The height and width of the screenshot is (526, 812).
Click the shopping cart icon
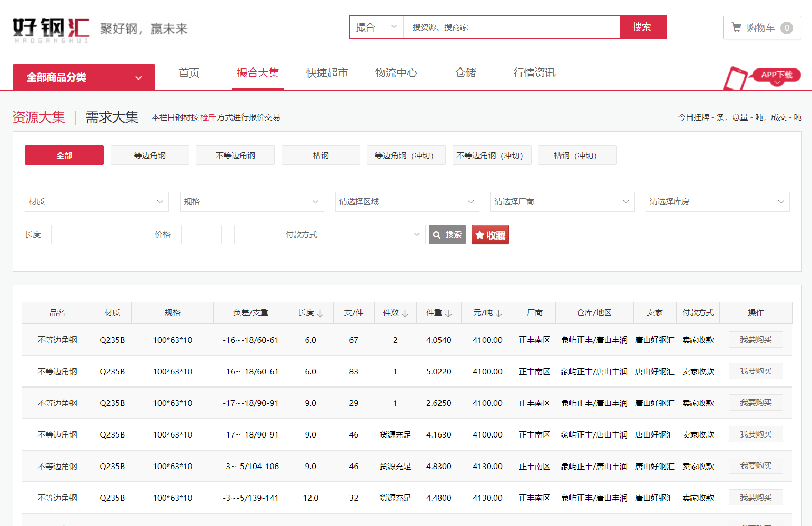[737, 27]
